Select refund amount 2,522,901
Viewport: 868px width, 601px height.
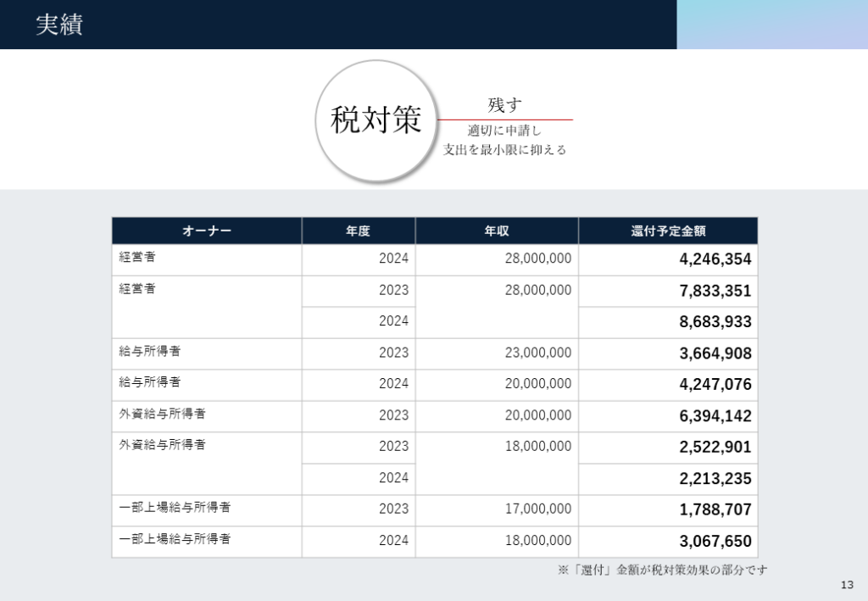pyautogui.click(x=715, y=447)
